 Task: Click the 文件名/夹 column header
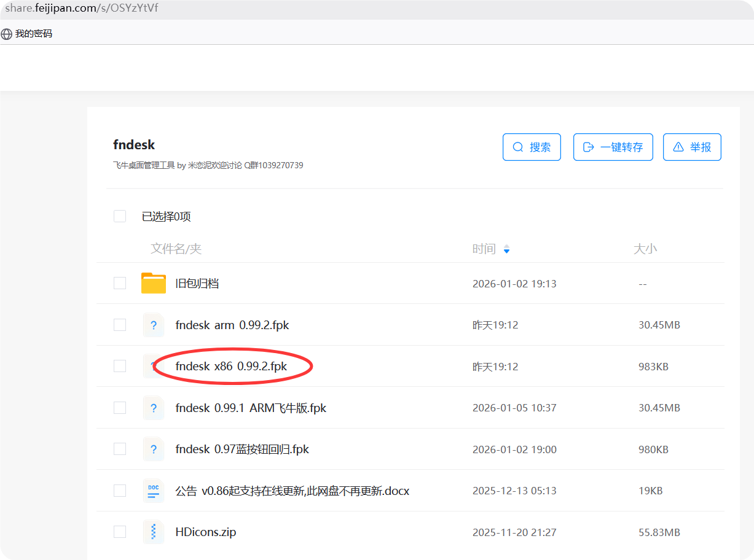point(176,249)
